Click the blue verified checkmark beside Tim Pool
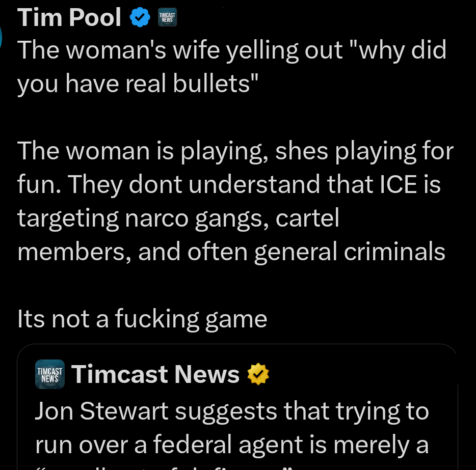The height and width of the screenshot is (470, 476). [140, 17]
